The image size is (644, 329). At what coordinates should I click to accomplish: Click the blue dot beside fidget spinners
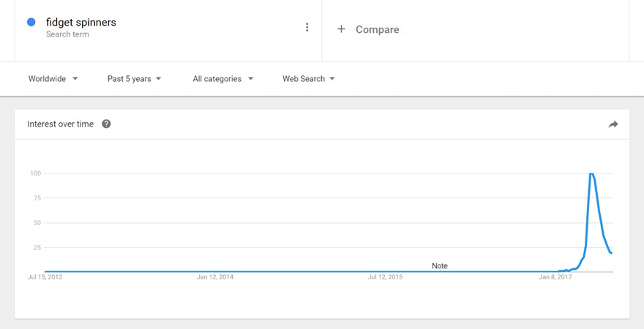[x=31, y=23]
